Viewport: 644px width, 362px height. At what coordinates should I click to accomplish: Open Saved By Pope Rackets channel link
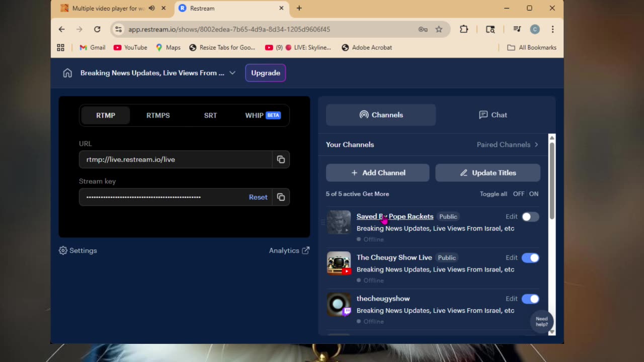tap(395, 217)
